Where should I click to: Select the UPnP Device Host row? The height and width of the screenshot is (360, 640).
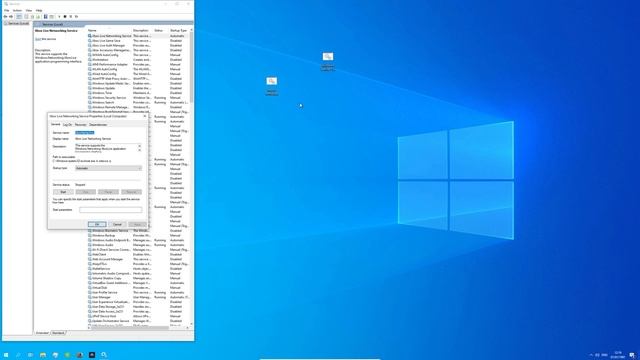click(x=138, y=316)
